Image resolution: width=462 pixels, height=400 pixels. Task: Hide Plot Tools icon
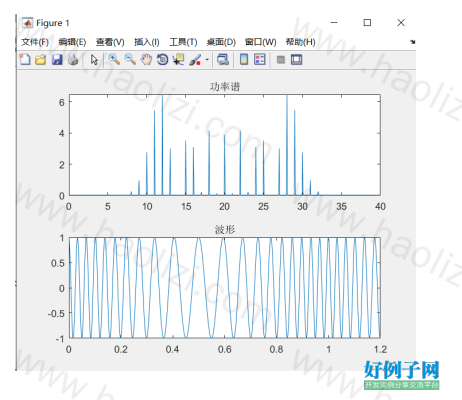(281, 60)
